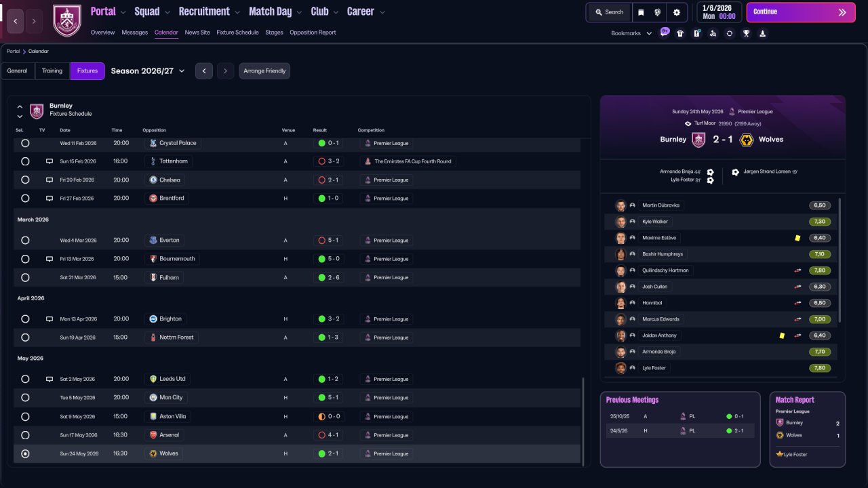Click the Date column header
868x488 pixels.
click(x=65, y=130)
